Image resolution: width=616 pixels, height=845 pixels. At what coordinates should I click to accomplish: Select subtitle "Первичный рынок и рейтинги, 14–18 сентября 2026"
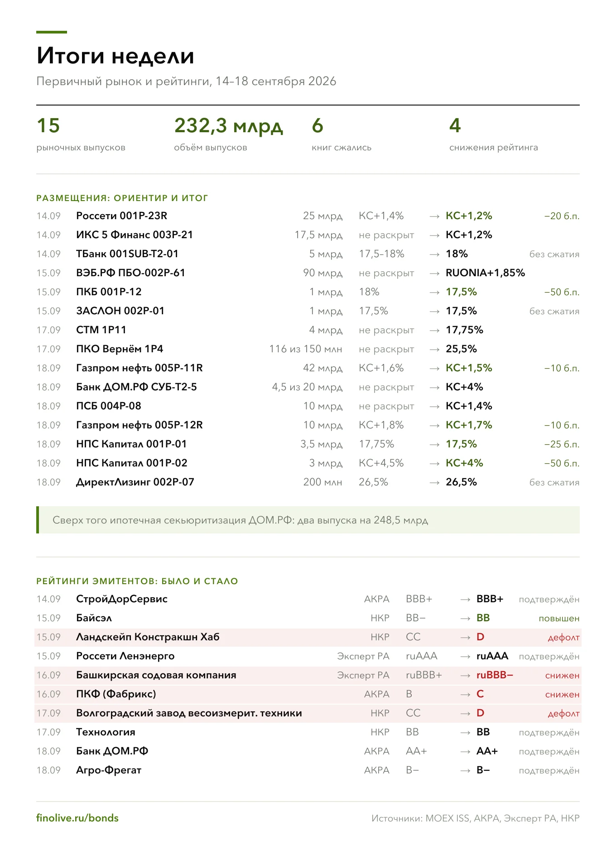click(186, 82)
